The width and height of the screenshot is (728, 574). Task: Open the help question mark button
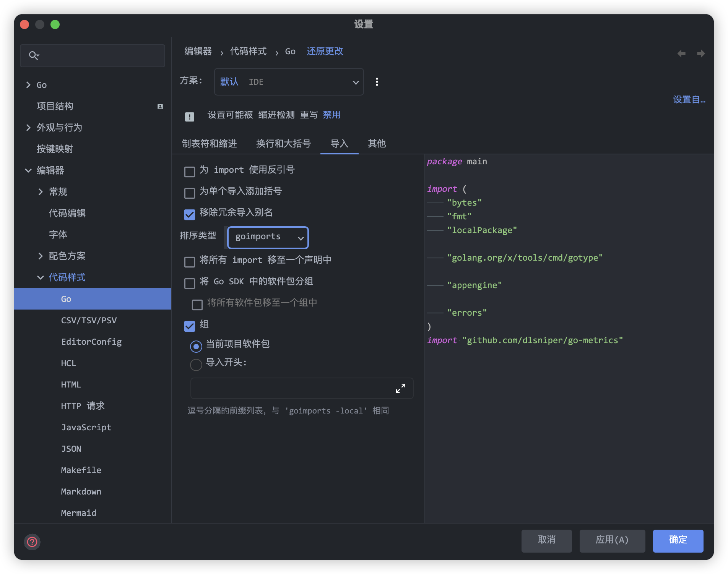pyautogui.click(x=32, y=542)
